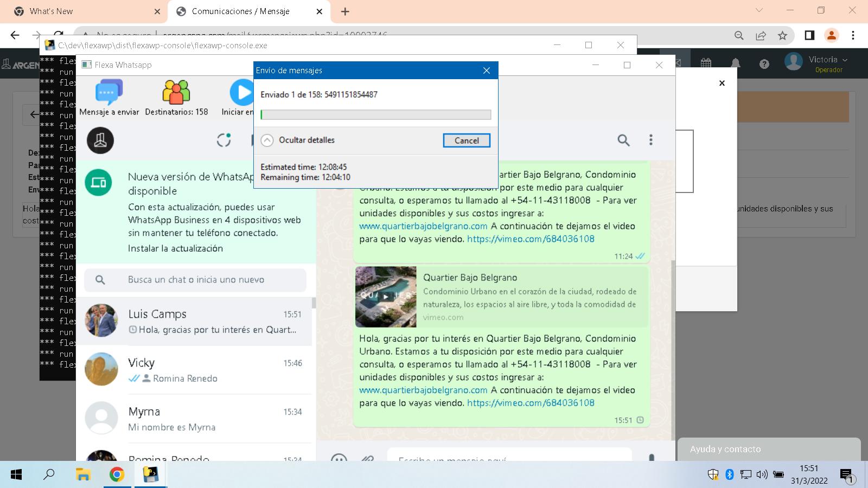Open the WhatsApp profile avatar

(x=100, y=140)
